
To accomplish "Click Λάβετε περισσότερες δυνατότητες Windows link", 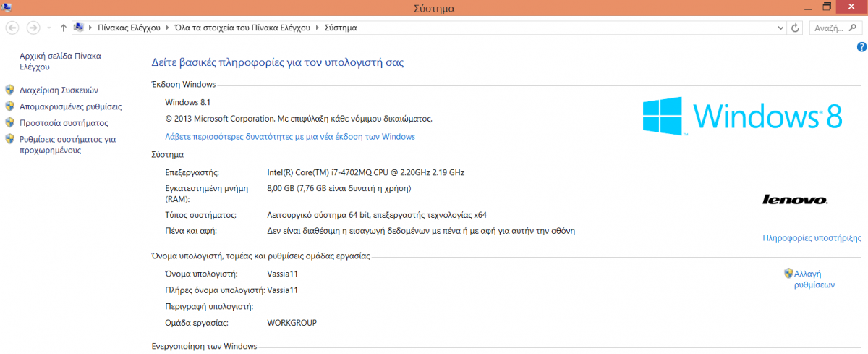I will (x=290, y=136).
